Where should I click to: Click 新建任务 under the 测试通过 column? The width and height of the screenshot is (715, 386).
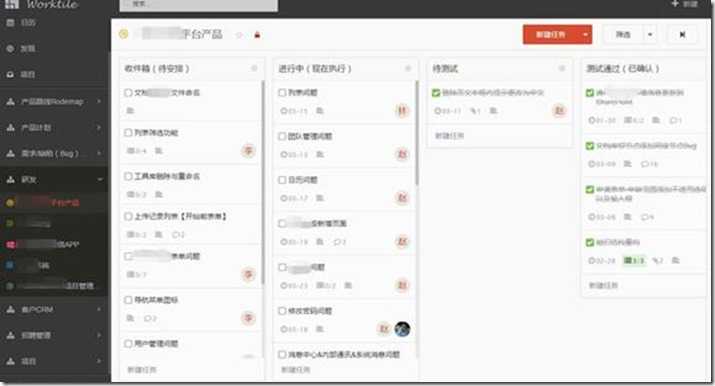[x=604, y=285]
